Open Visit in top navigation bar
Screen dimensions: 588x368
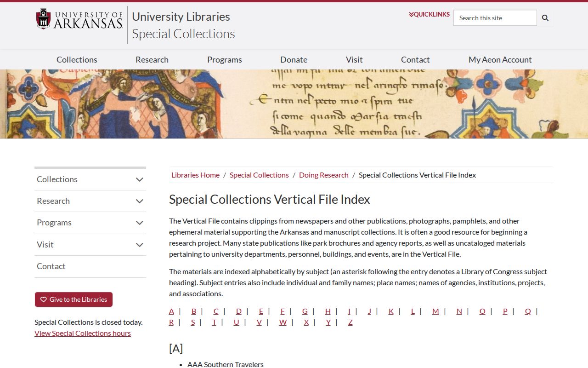coord(354,59)
